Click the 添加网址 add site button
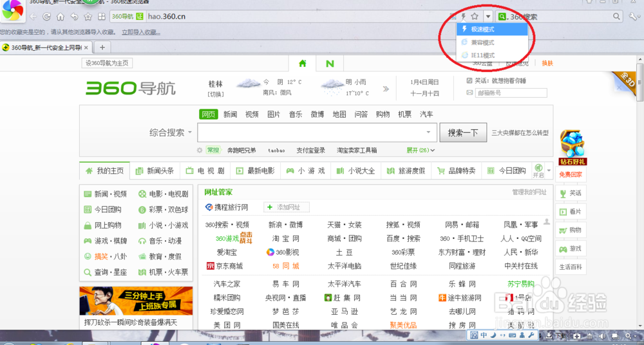This screenshot has width=644, height=345. pyautogui.click(x=287, y=207)
